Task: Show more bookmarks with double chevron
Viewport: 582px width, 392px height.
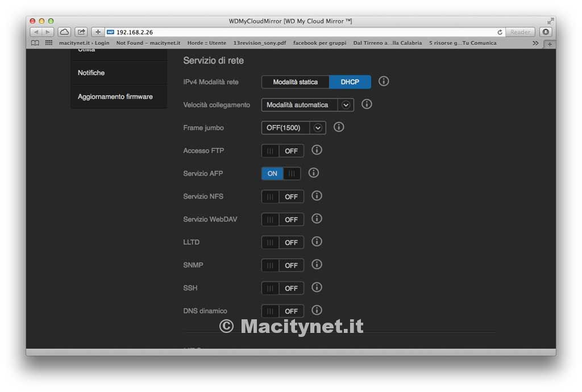Action: [535, 43]
